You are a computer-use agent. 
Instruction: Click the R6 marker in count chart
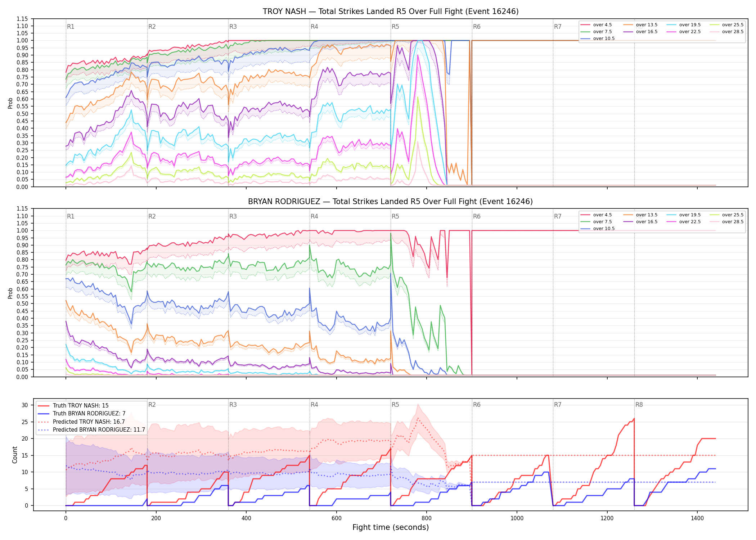[477, 405]
